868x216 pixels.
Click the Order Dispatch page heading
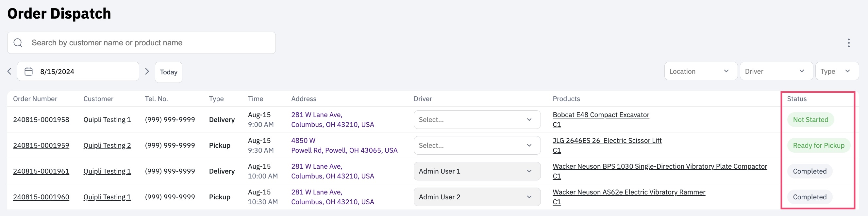click(x=59, y=13)
